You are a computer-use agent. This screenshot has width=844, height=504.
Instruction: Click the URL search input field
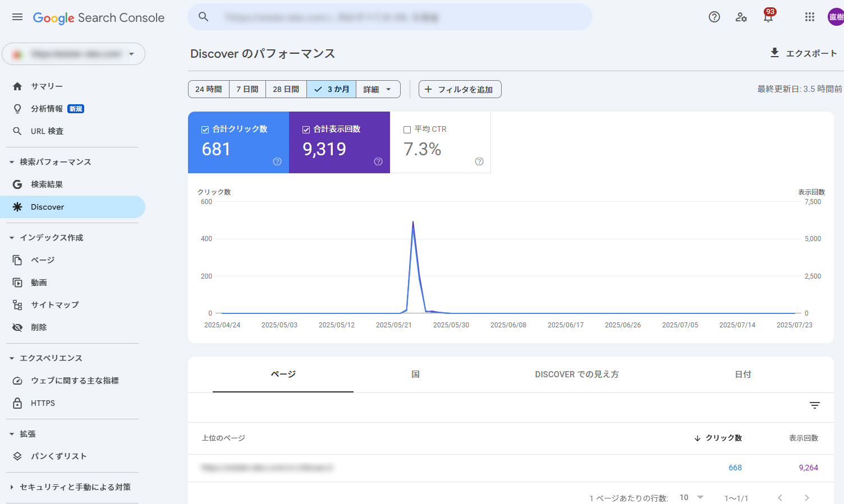point(393,17)
